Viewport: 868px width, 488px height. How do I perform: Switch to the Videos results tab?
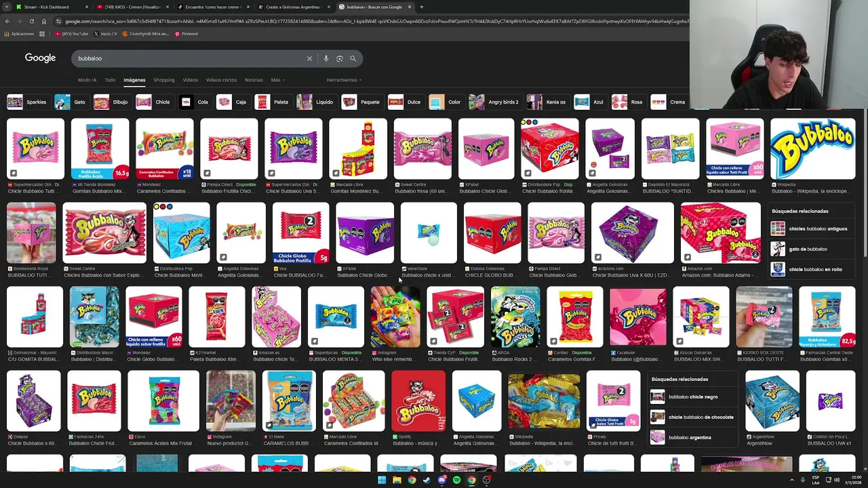[190, 80]
